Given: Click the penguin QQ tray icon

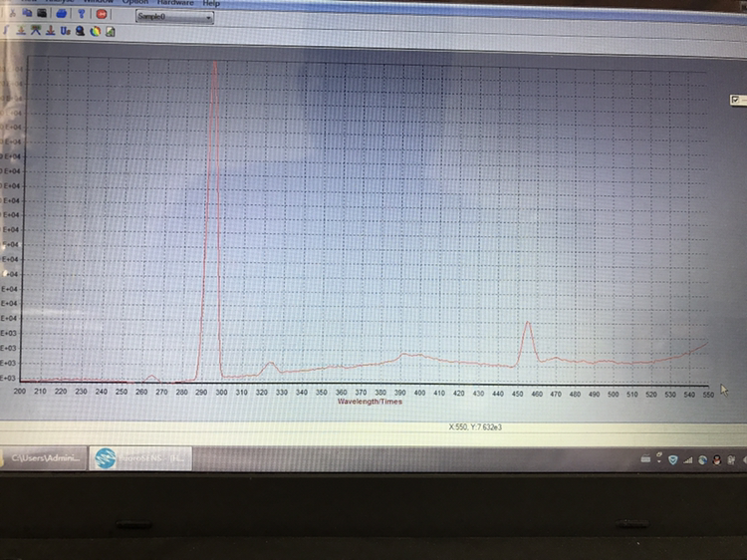Looking at the screenshot, I should coord(716,460).
